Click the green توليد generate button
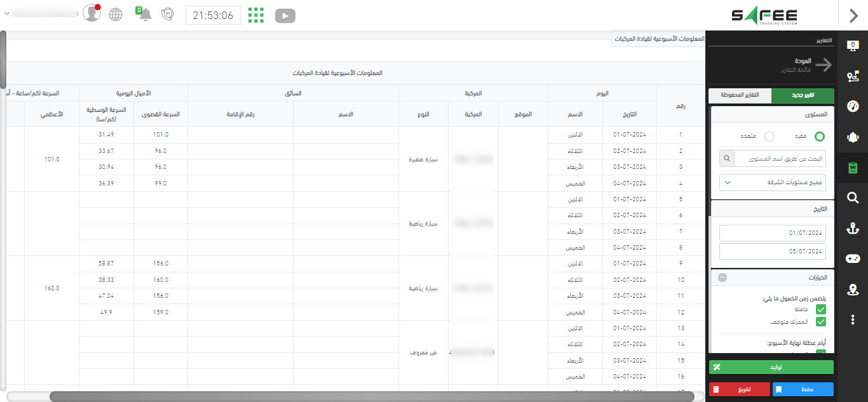This screenshot has height=402, width=868. [771, 367]
